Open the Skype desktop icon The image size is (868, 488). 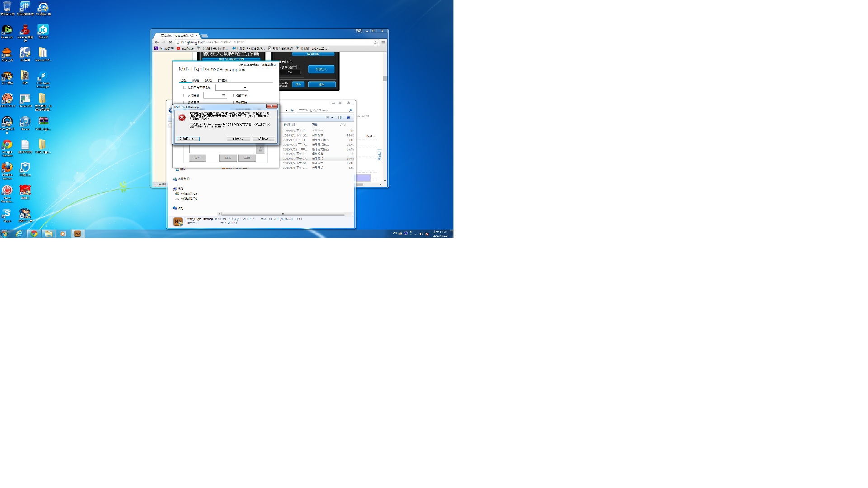7,213
